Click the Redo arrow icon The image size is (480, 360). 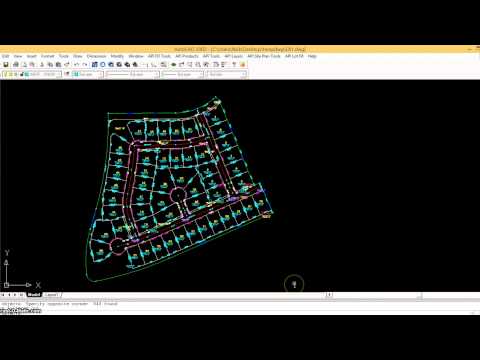point(85,65)
